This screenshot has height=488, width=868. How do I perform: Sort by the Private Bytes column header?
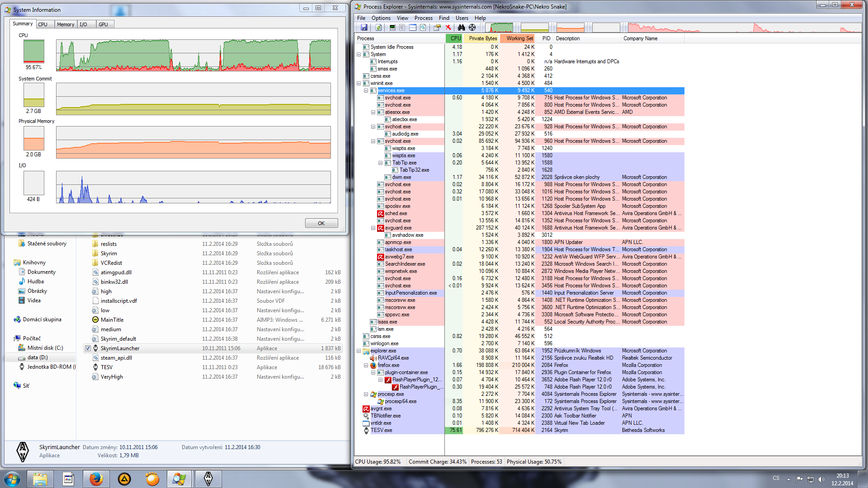pyautogui.click(x=481, y=38)
